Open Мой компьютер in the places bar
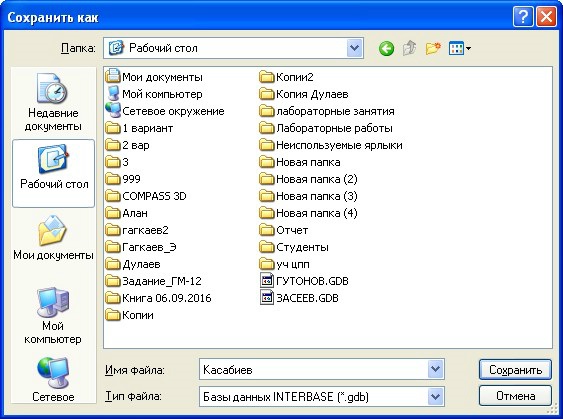 point(53,315)
